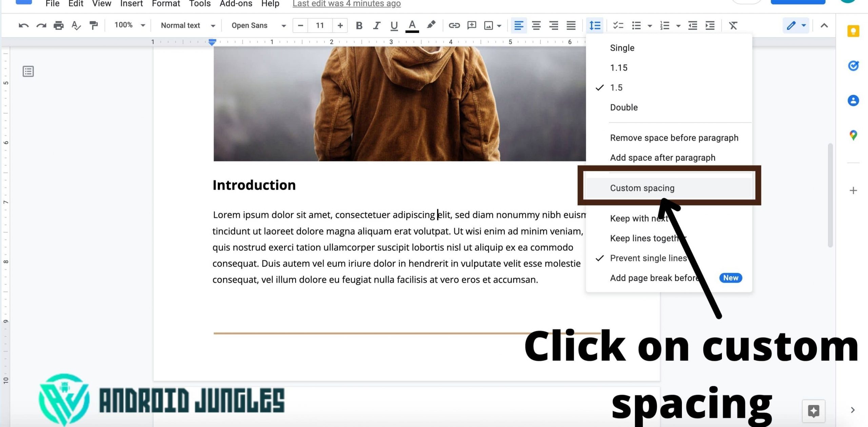Open the Format menu
The height and width of the screenshot is (427, 868).
[166, 4]
